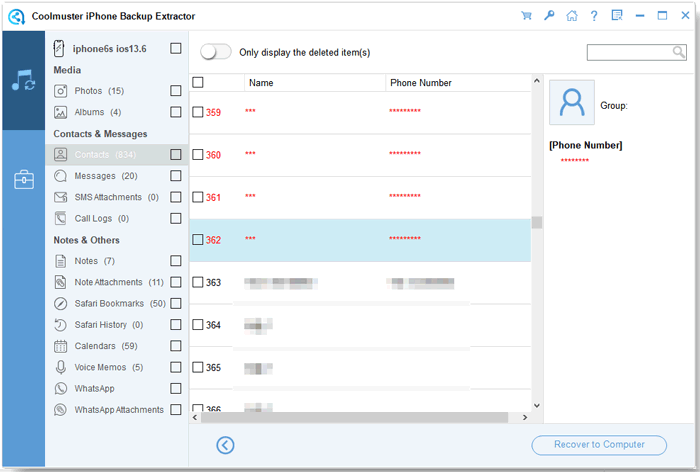Screen dimensions: 700x472
Task: Click the contact list vertical scrollbar thumb
Action: (x=536, y=222)
